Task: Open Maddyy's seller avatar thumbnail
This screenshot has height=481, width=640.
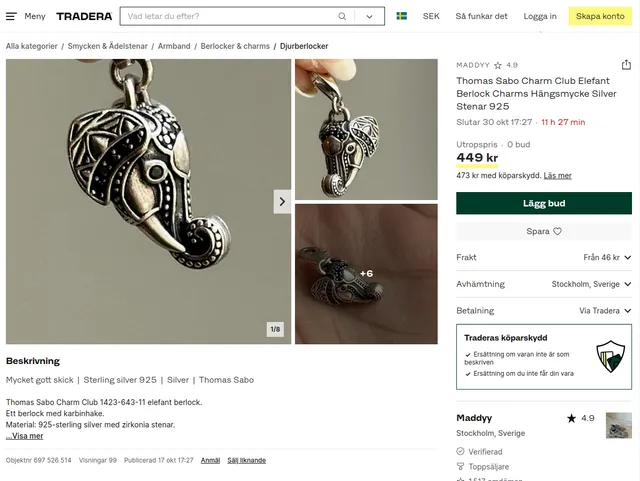Action: tap(618, 425)
